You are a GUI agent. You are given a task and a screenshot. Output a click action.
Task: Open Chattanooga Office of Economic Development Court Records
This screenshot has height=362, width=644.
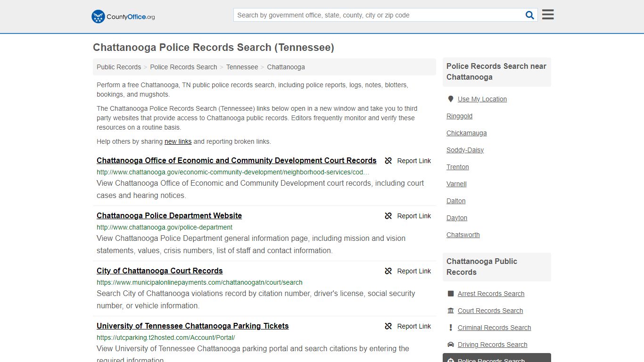pyautogui.click(x=237, y=161)
